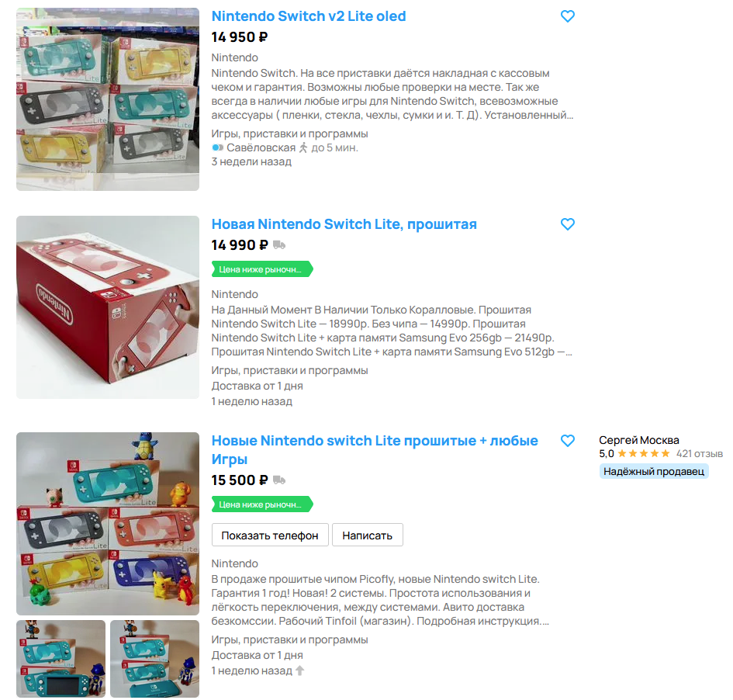This screenshot has height=700, width=733.
Task: Favorite the Nintendo Switch v2 Lite oled listing
Action: (567, 16)
